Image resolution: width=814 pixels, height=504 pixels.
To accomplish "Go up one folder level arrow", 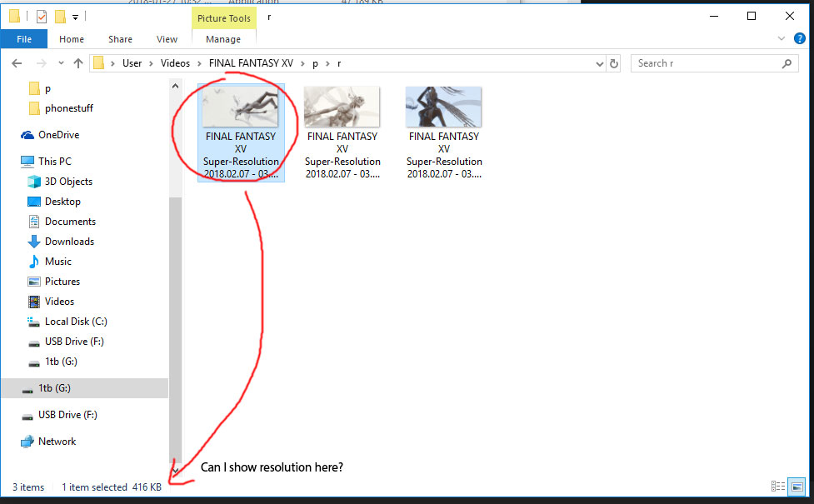I will [x=78, y=63].
